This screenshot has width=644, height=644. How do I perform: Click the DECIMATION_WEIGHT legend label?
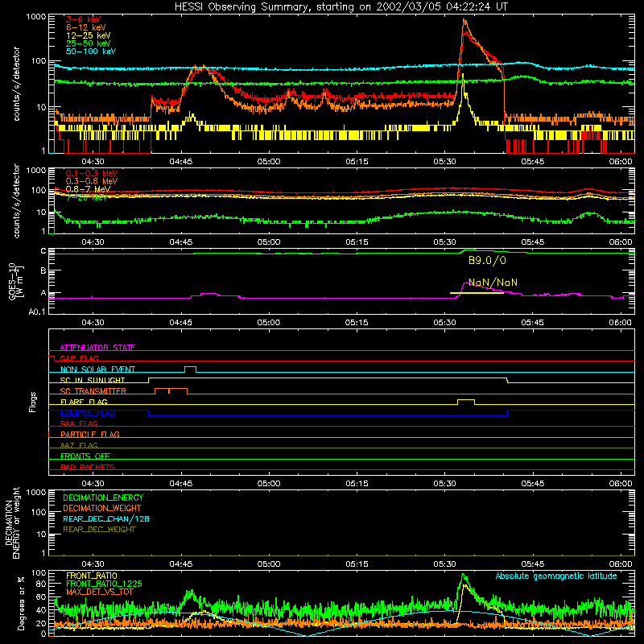tap(102, 508)
